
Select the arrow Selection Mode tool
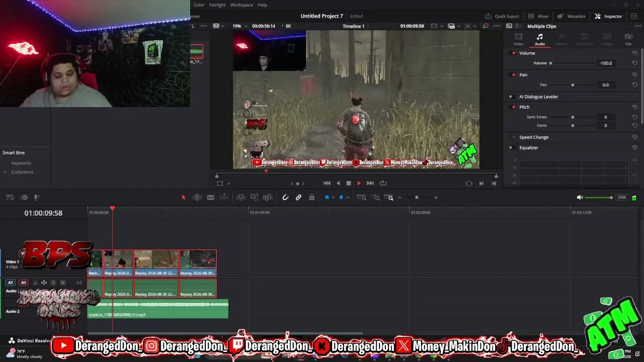coord(183,198)
